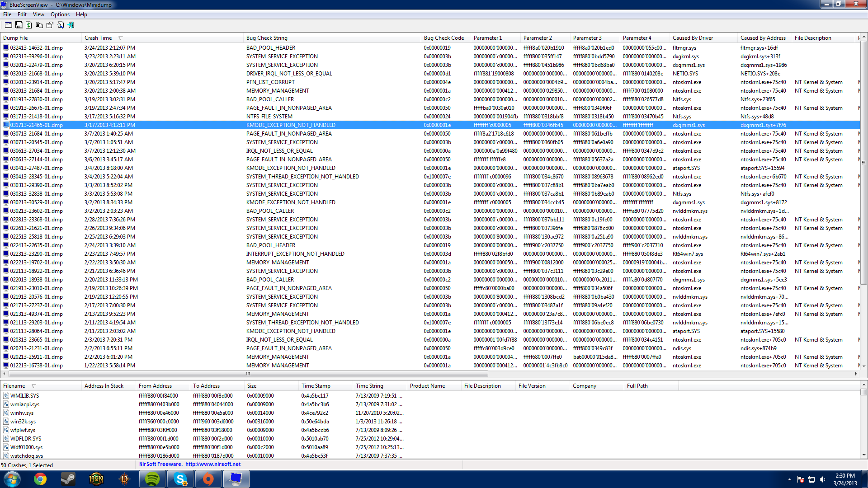
Task: Click dump icon of 031713-21465-01.dmp row
Action: (x=6, y=125)
